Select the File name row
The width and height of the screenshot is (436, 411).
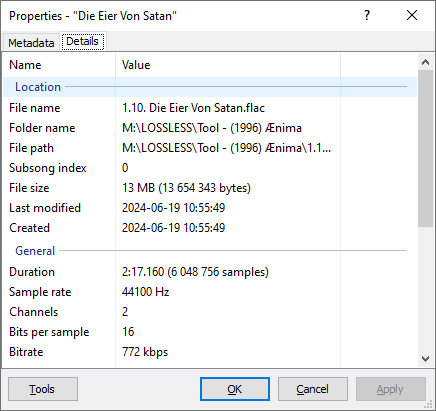(210, 108)
